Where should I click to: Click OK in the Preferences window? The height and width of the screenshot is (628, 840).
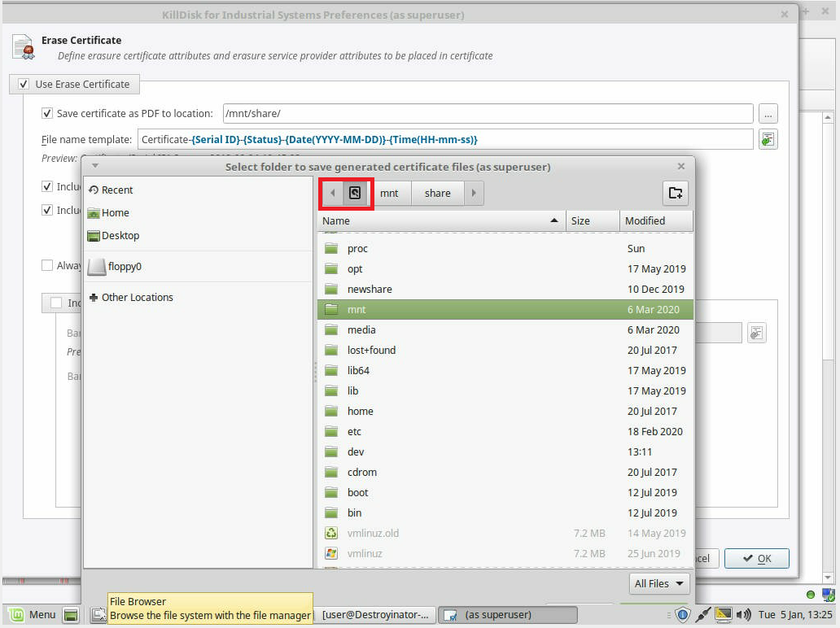coord(756,558)
